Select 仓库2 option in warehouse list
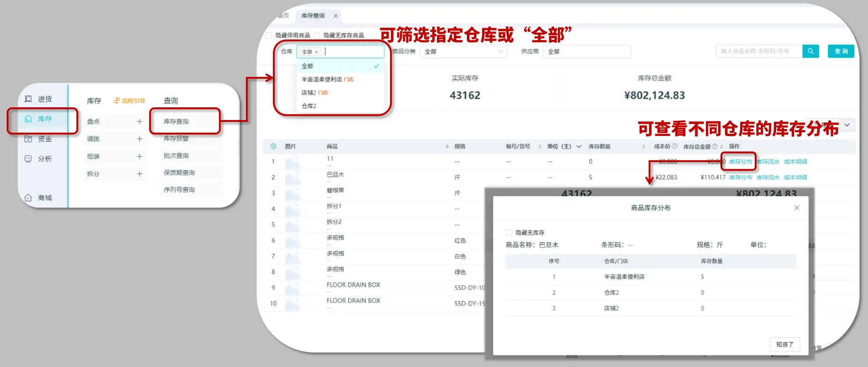 (340, 106)
